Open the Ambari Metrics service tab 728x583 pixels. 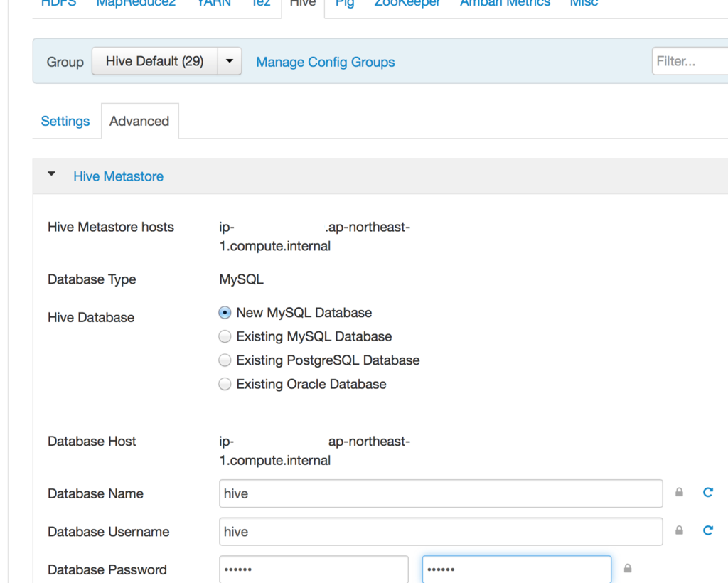tap(505, 3)
